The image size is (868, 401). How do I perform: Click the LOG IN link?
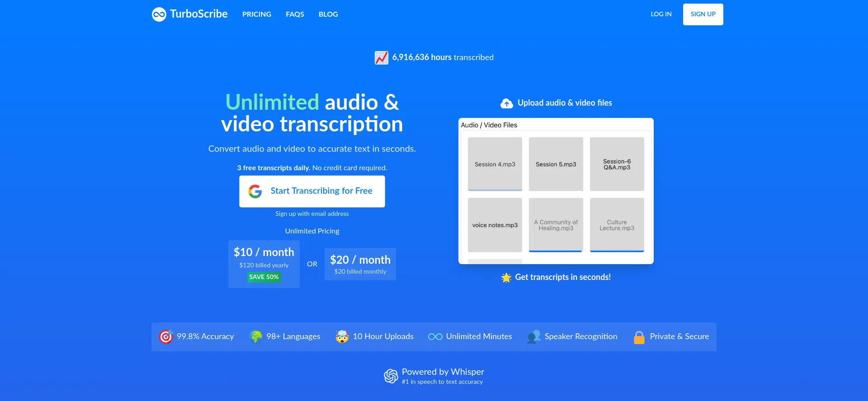tap(661, 14)
